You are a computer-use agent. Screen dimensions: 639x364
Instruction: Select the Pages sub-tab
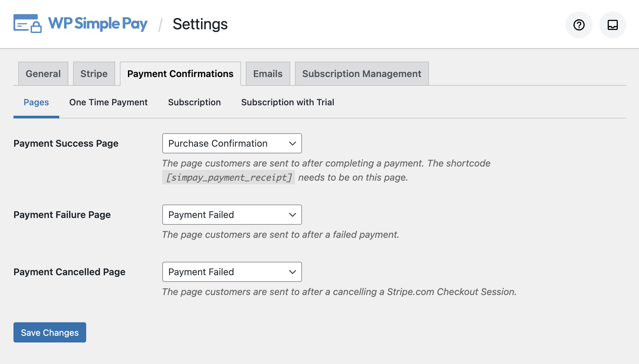point(36,102)
